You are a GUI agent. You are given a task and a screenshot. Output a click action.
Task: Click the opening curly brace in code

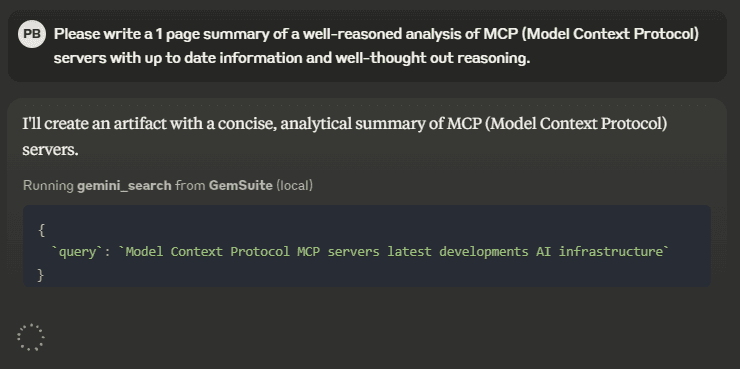42,230
